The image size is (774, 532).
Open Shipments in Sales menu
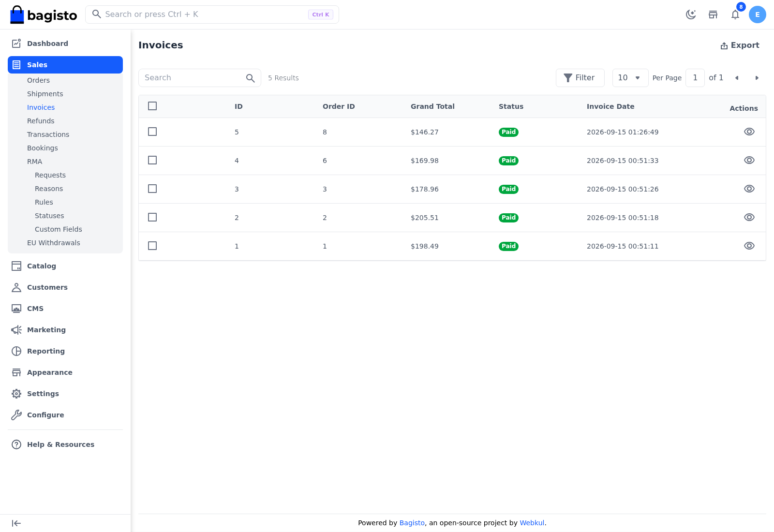[45, 94]
